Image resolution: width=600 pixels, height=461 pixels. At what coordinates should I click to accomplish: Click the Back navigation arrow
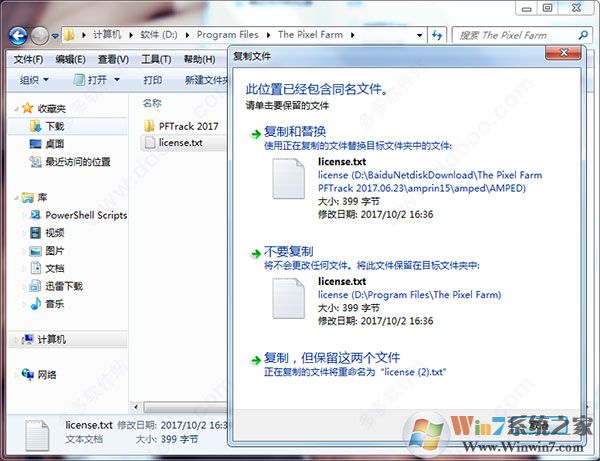click(x=18, y=36)
